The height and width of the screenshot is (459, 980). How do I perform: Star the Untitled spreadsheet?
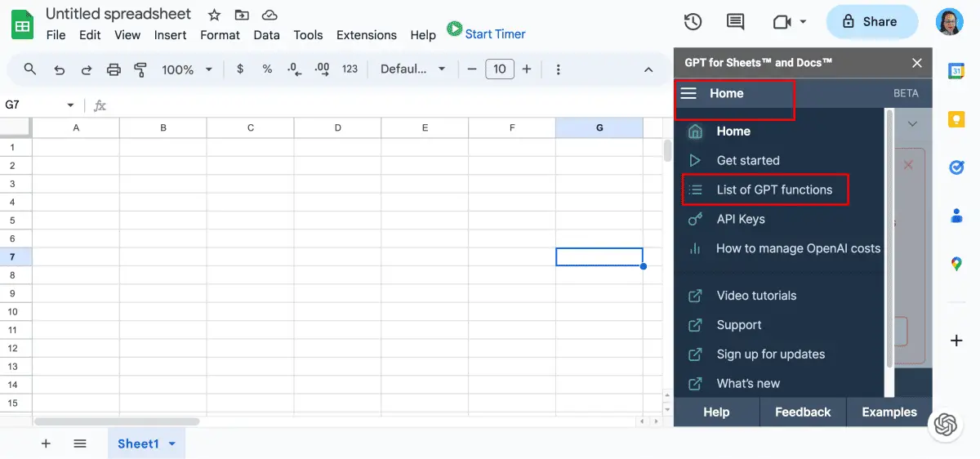[214, 15]
